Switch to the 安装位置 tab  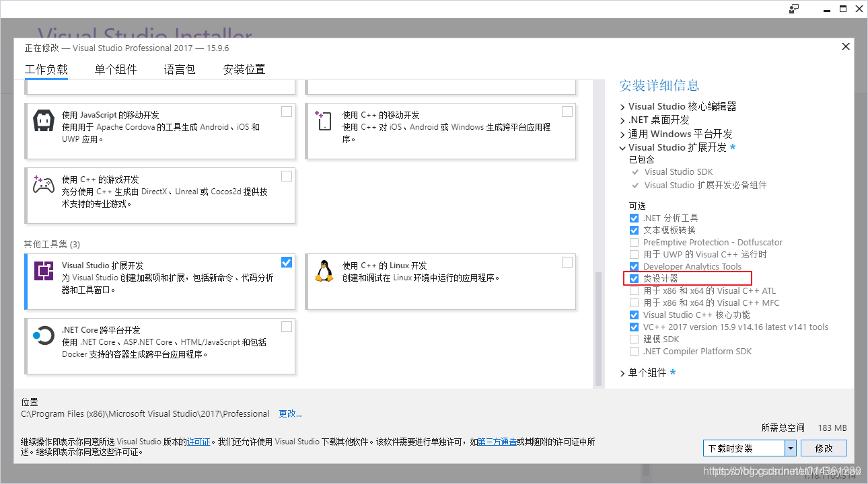pos(244,69)
